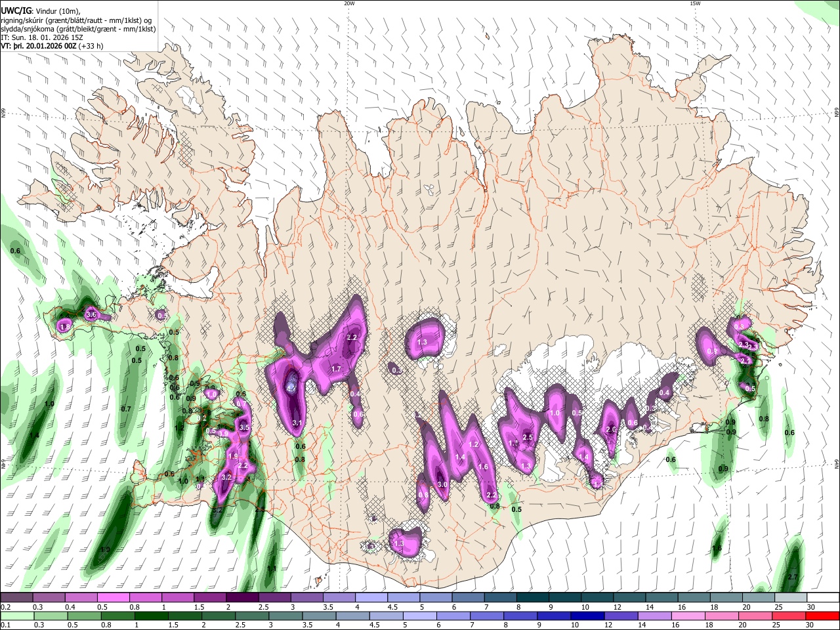Pick the bright pink swatch labeled 0.5 in the top scale
The height and width of the screenshot is (630, 840).
113,598
